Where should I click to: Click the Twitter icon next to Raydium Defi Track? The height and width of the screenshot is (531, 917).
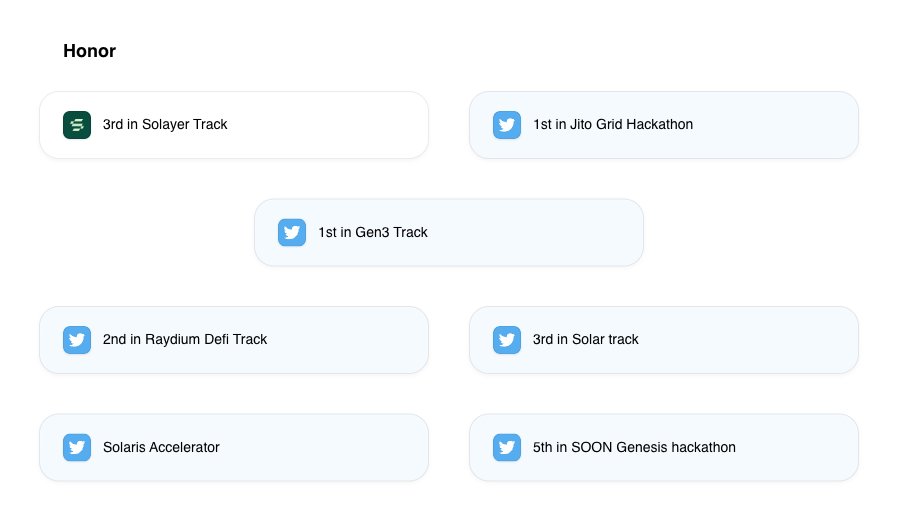pos(77,340)
